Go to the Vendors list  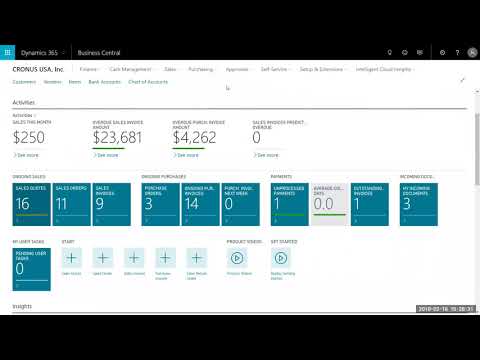click(52, 82)
